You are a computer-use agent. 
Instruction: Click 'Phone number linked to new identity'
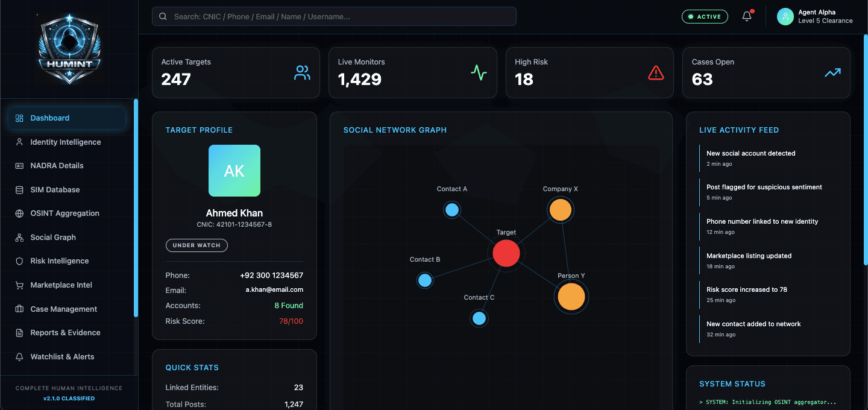pos(768,226)
